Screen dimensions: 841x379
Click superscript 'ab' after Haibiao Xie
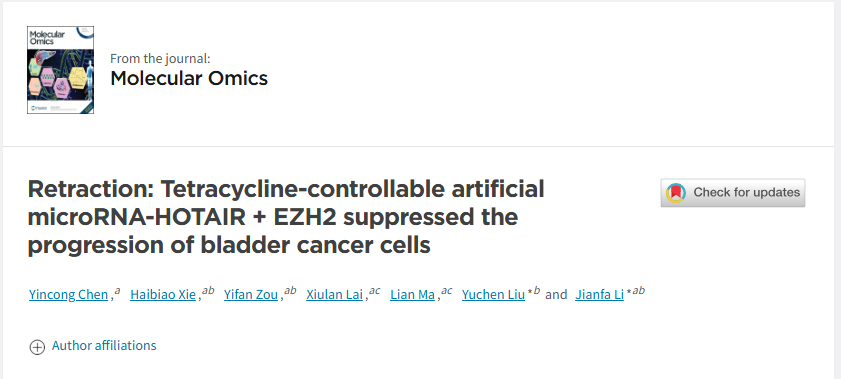click(x=208, y=291)
